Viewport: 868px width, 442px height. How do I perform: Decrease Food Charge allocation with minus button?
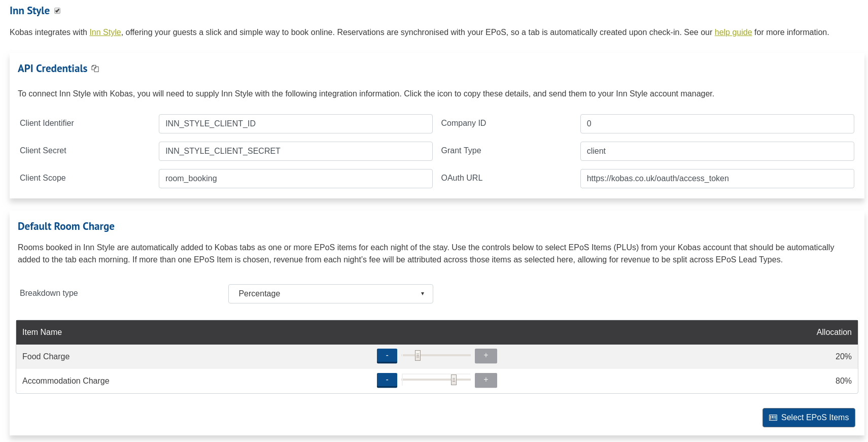(387, 356)
